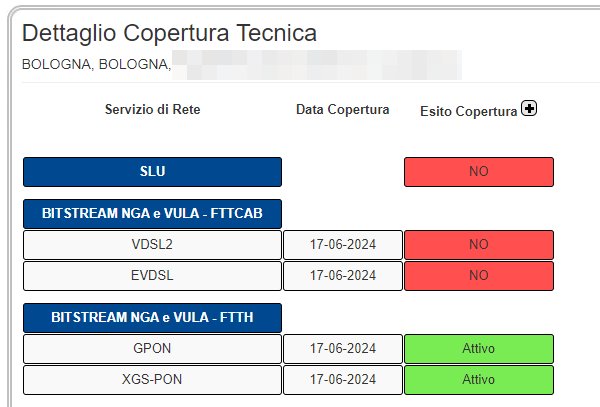The height and width of the screenshot is (407, 600).
Task: Click the NO result for VDSL2
Action: point(479,245)
